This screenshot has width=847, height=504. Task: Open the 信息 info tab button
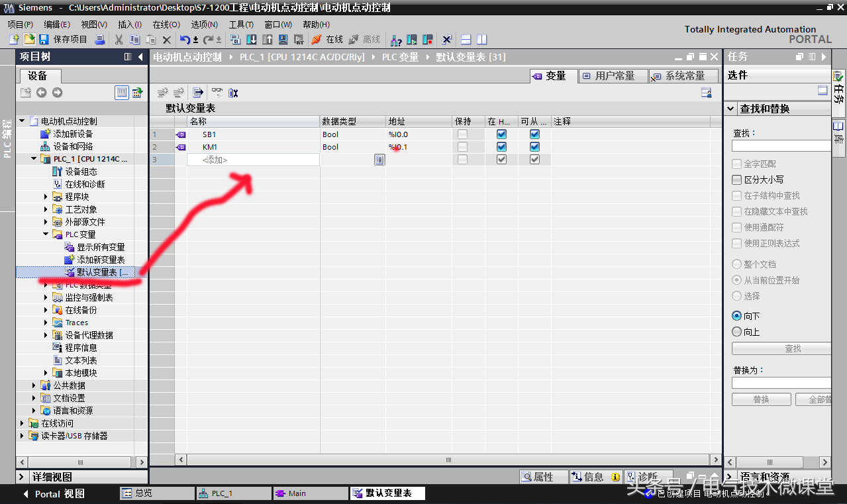coord(595,477)
